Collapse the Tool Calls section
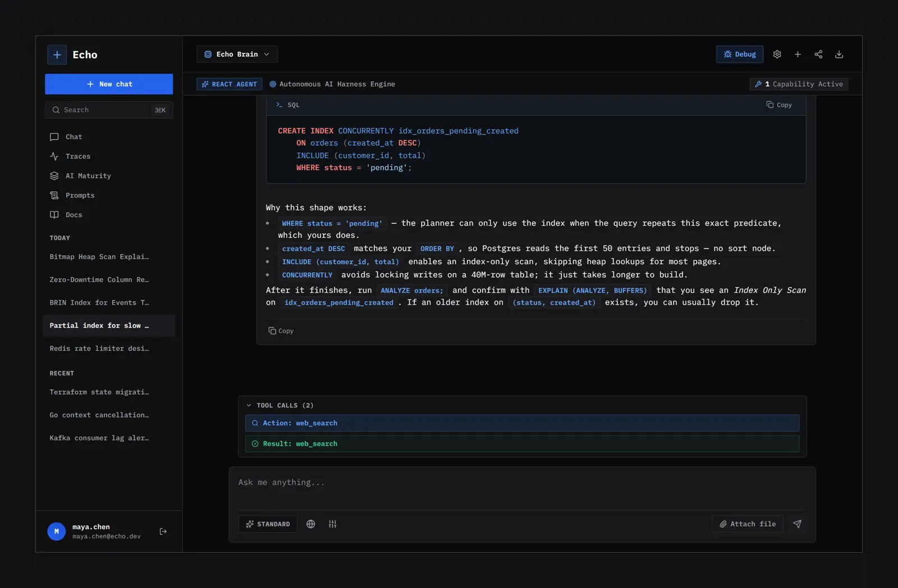Screen dimensions: 898x588 (x=280, y=405)
